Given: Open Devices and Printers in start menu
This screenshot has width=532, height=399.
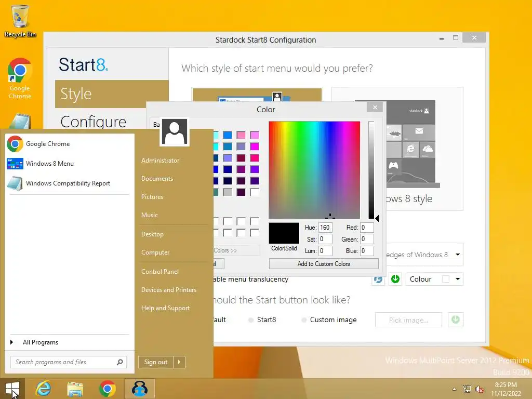Looking at the screenshot, I should (169, 290).
